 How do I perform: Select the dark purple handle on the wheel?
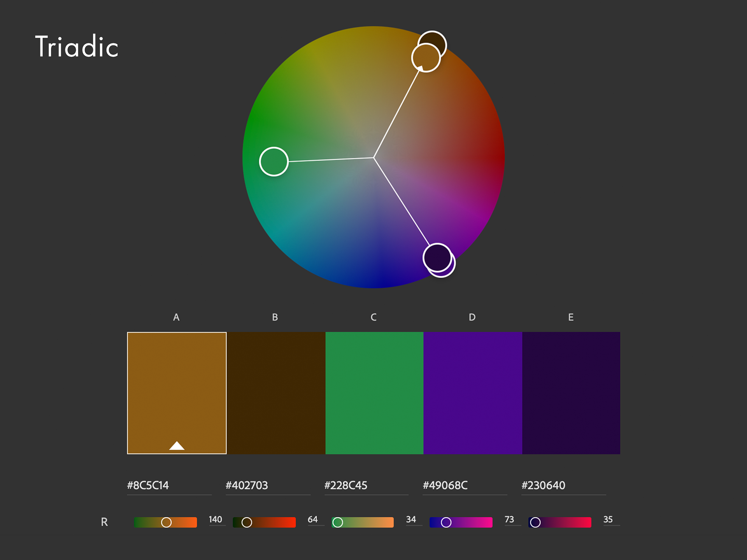(x=437, y=257)
